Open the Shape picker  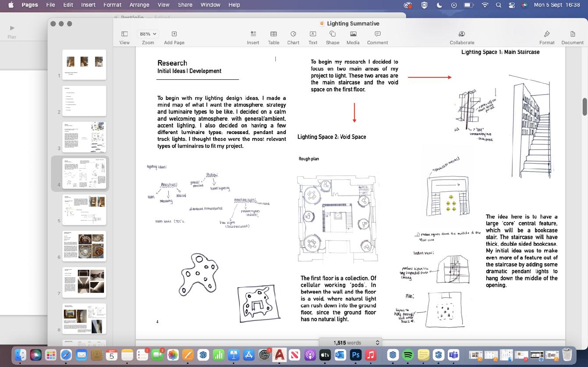(x=332, y=38)
